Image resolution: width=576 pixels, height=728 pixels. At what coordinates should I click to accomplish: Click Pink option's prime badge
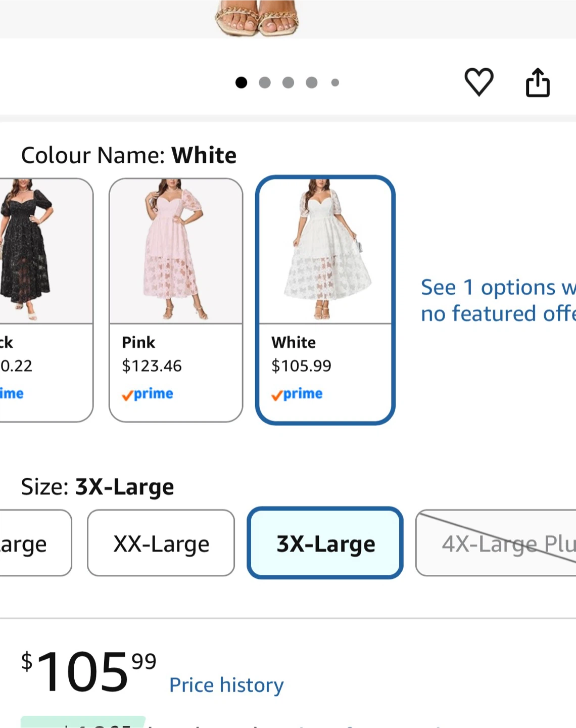point(148,394)
